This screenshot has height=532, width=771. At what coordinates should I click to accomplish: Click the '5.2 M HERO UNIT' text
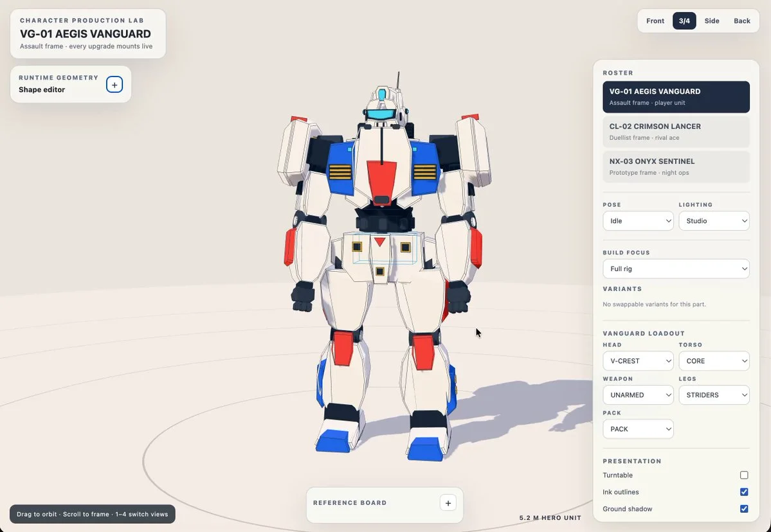[x=550, y=518]
